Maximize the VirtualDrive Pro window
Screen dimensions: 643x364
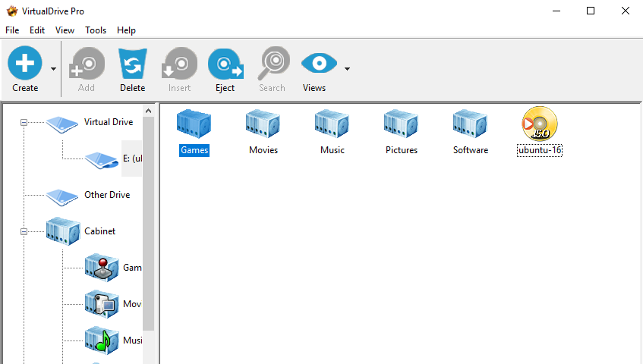click(x=591, y=11)
